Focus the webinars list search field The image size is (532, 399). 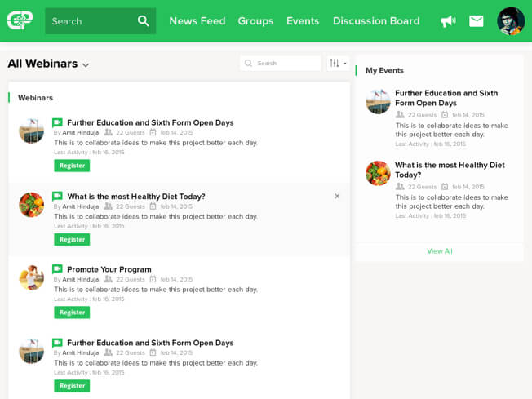click(280, 63)
